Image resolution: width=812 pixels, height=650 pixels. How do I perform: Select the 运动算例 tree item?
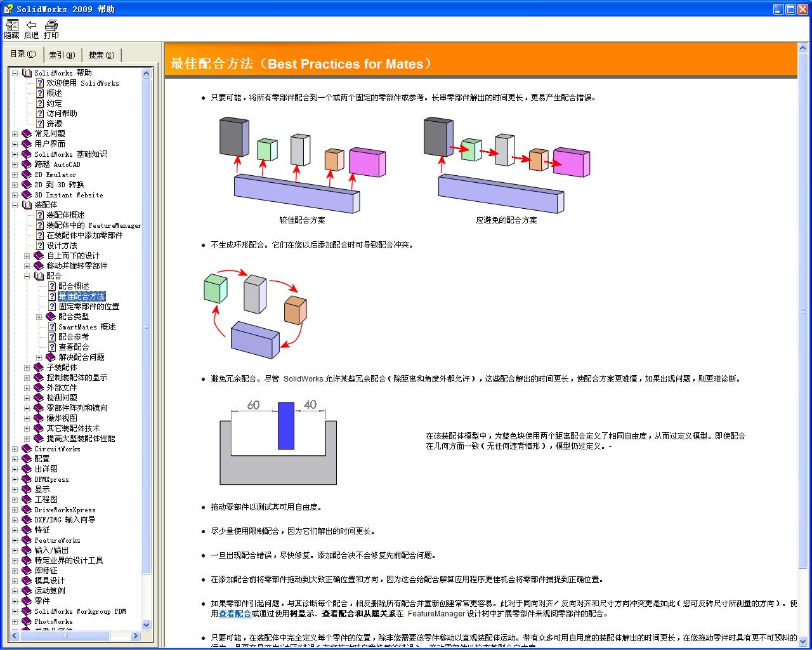49,591
